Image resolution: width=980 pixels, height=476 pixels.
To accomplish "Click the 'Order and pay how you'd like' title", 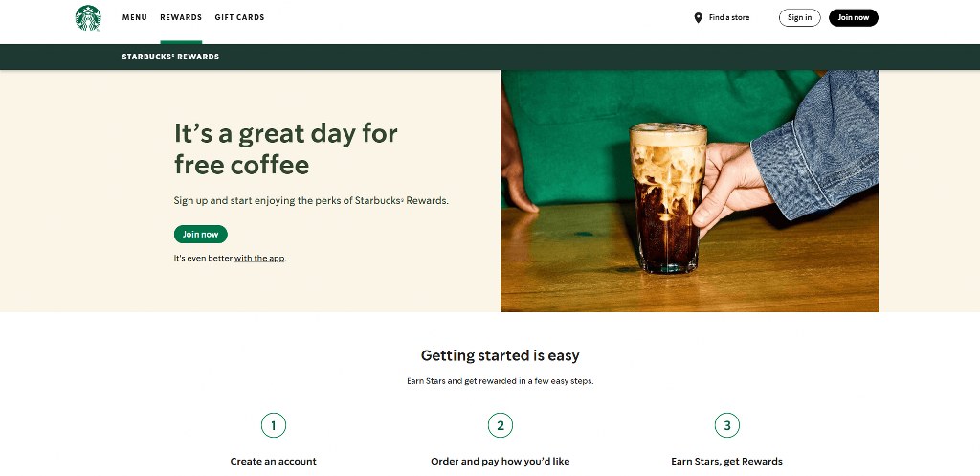I will (x=500, y=461).
